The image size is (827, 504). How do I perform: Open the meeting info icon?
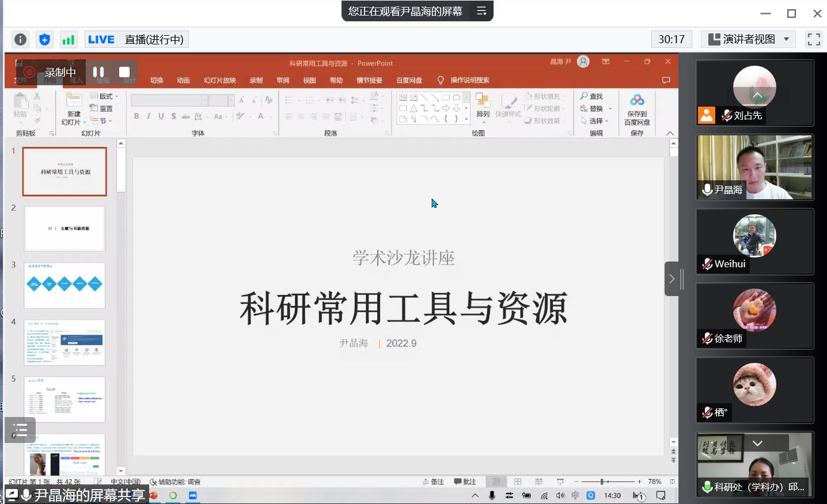20,39
